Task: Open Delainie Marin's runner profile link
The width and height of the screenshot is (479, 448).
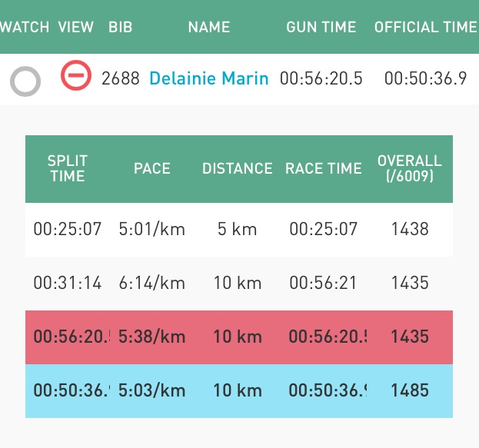Action: [208, 78]
